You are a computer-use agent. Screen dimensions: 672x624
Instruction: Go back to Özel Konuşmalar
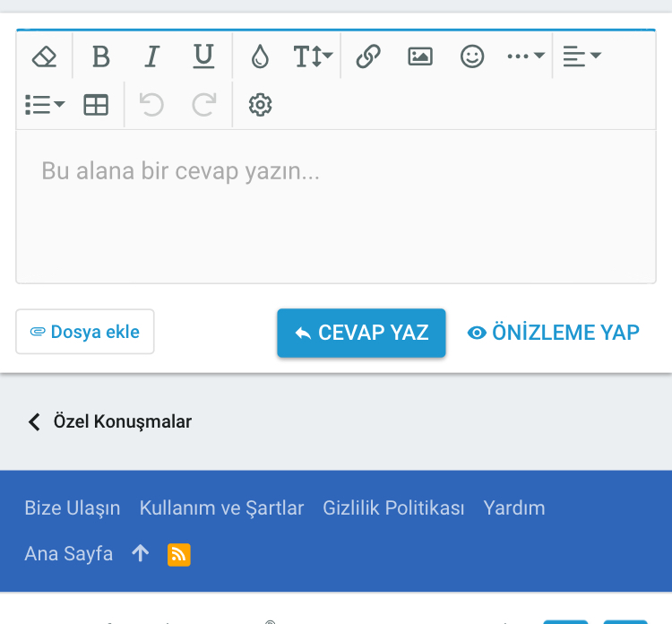pos(109,421)
